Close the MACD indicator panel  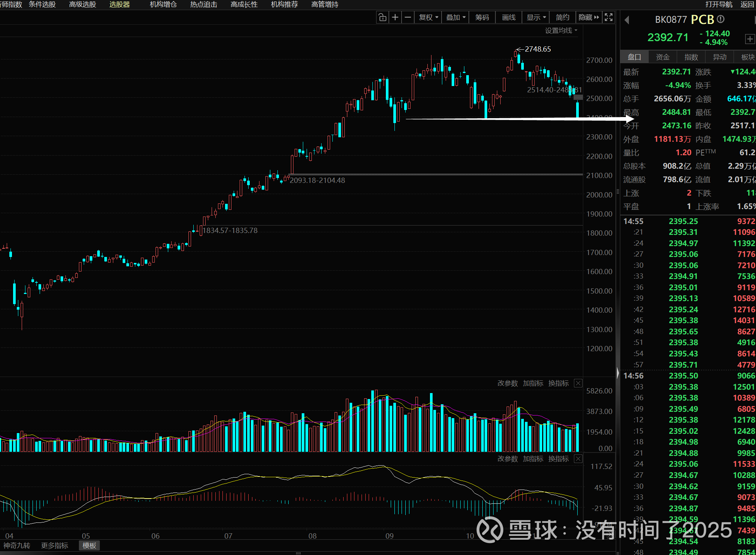click(578, 459)
